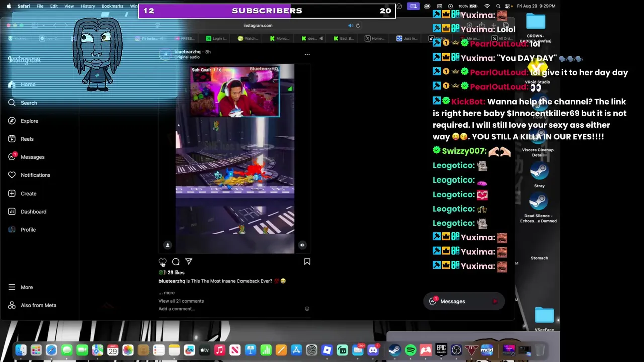Expand the More menu in sidebar

21,287
